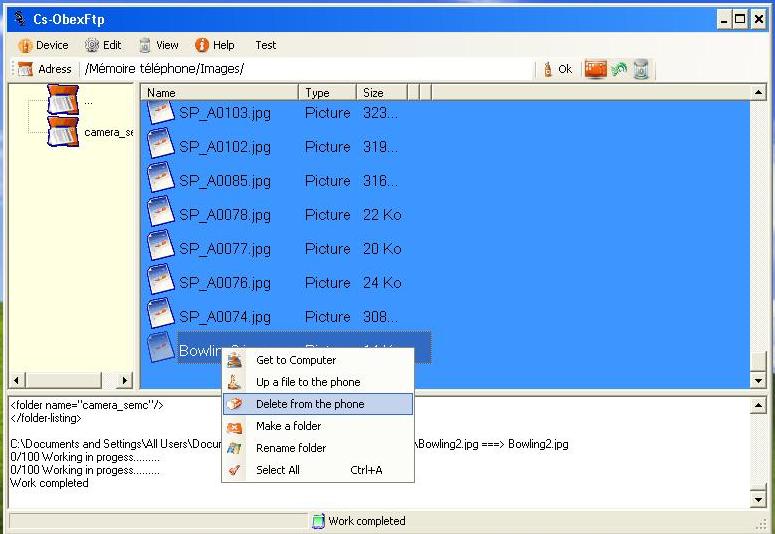Click the phone icon next to Work completed

(x=318, y=521)
